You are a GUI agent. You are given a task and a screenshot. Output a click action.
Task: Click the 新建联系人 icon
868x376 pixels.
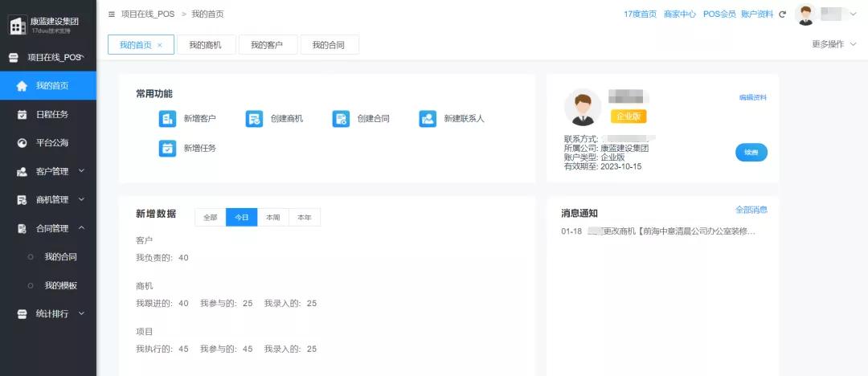point(428,118)
